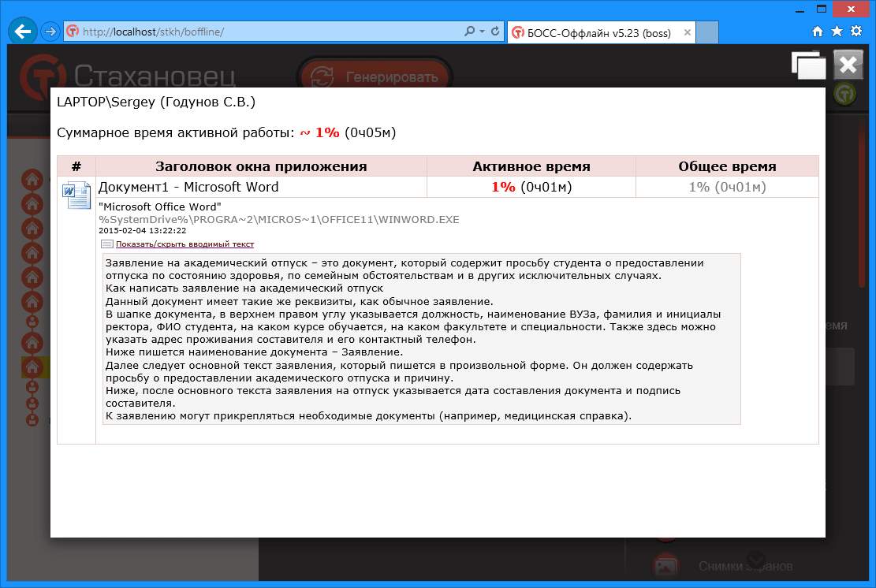Viewport: 876px width, 588px height.
Task: Click the "Microsoft Office Word" application name
Action: (160, 207)
